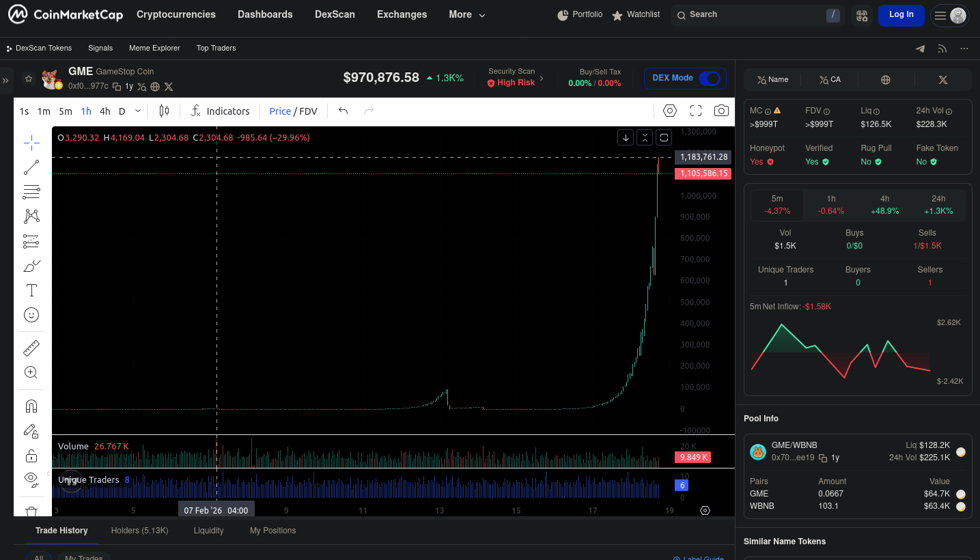The image size is (980, 560).
Task: Open the chart interval dropdown chevron
Action: 138,111
